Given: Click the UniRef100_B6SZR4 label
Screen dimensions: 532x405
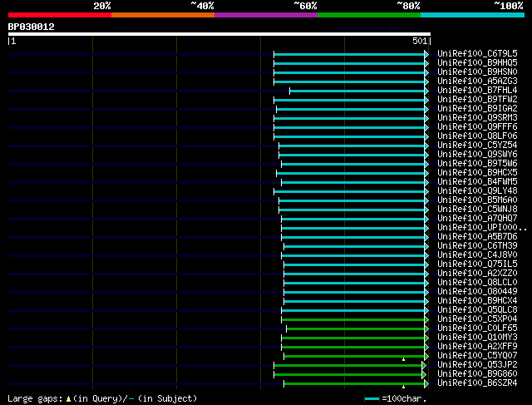Looking at the screenshot, I should 477,383.
